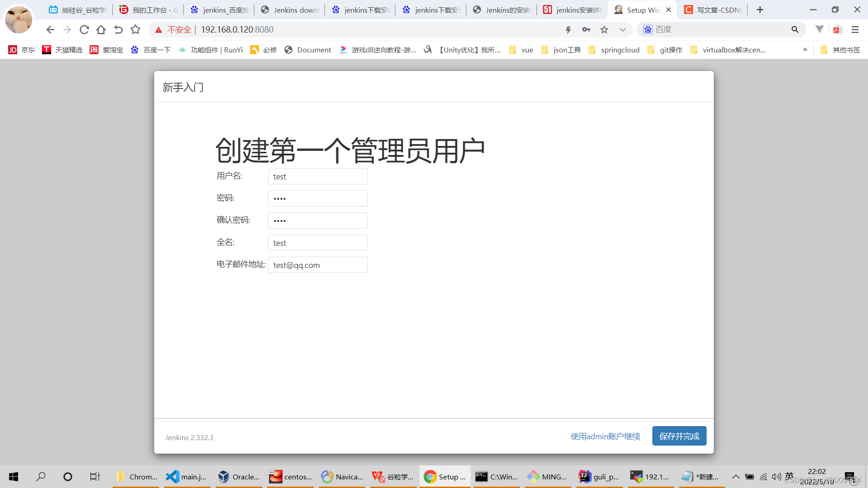Click the 使用admin账户继续 link
868x488 pixels.
605,436
